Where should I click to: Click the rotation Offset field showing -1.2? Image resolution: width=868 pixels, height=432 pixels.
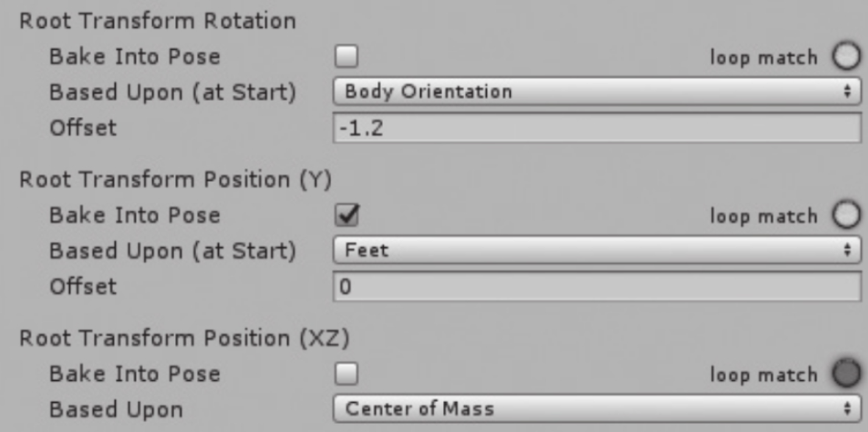(596, 128)
